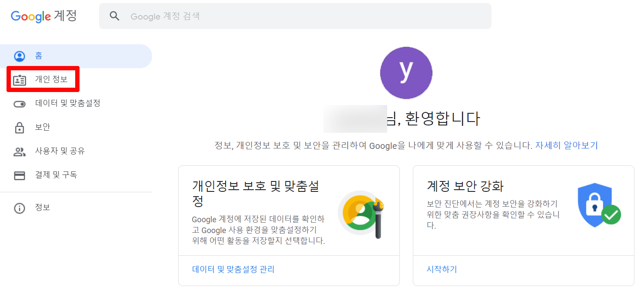The height and width of the screenshot is (293, 644).
Task: Open the 정보 sidebar item
Action: pyautogui.click(x=76, y=207)
